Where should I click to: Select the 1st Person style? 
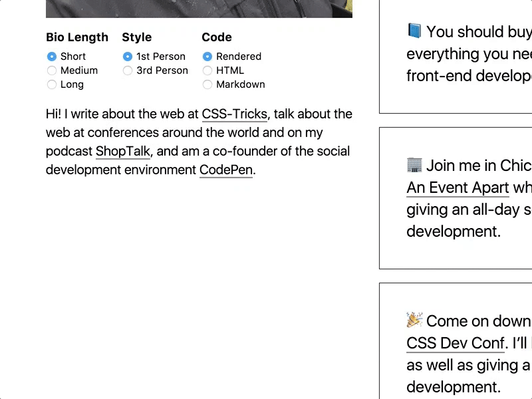point(128,57)
